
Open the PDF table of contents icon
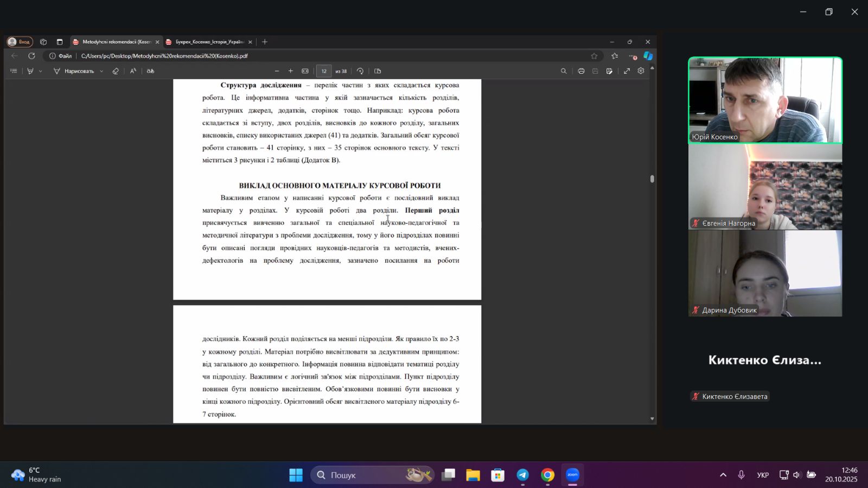tap(14, 71)
